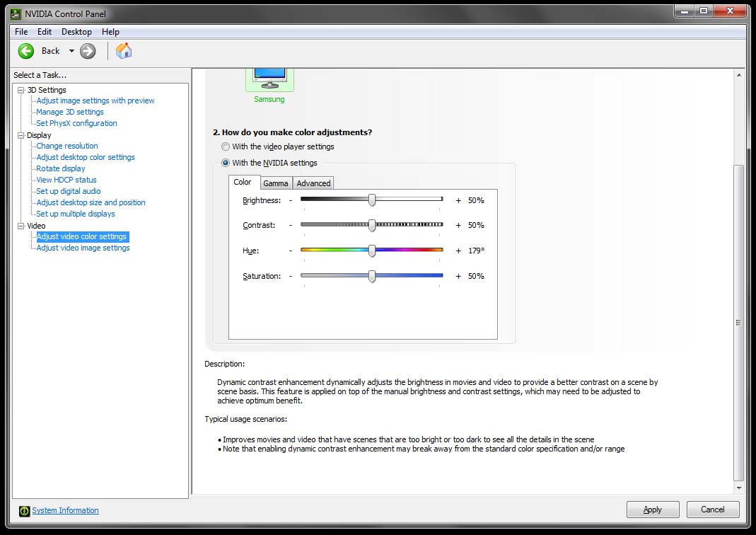The height and width of the screenshot is (535, 756).
Task: Collapse the Video tree node
Action: [x=21, y=226]
